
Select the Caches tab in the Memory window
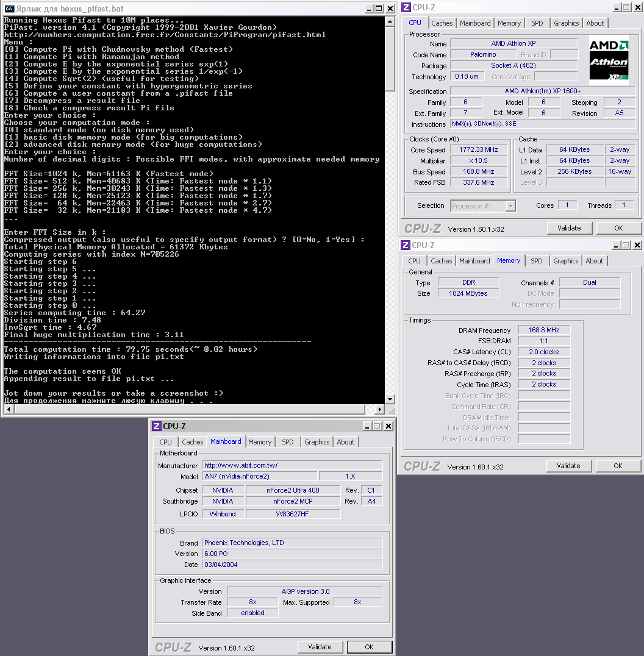pyautogui.click(x=442, y=261)
